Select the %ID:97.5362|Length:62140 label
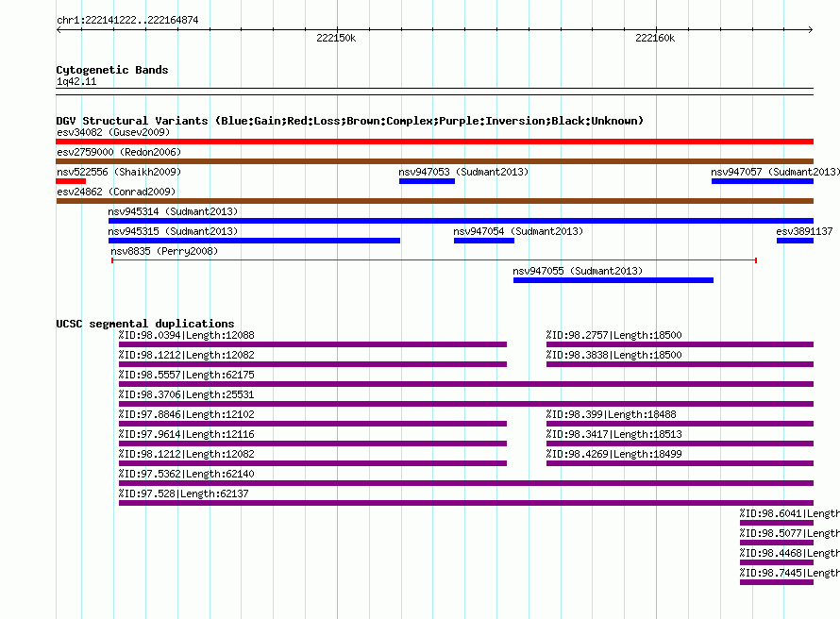Screen dimensions: 840x619 (187, 474)
